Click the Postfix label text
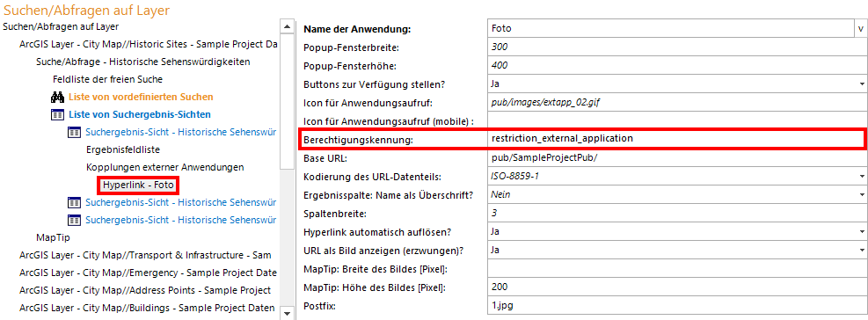The image size is (868, 320). click(319, 306)
